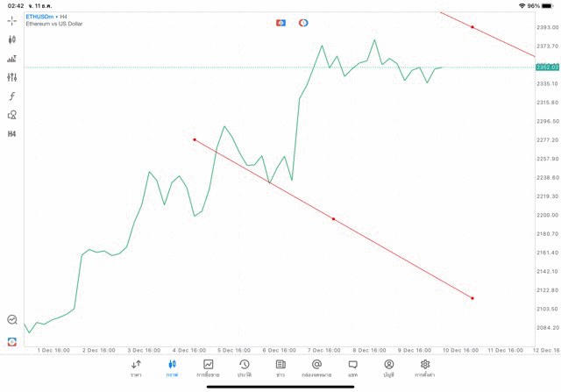Image resolution: width=561 pixels, height=392 pixels.
Task: Open the settings (การตั้งค่า) gear tab
Action: point(425,367)
